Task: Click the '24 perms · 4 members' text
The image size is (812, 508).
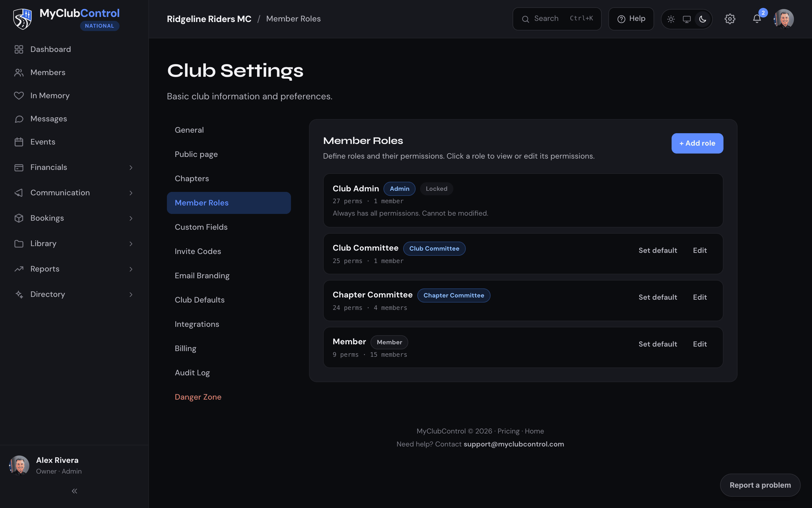Action: (x=370, y=308)
